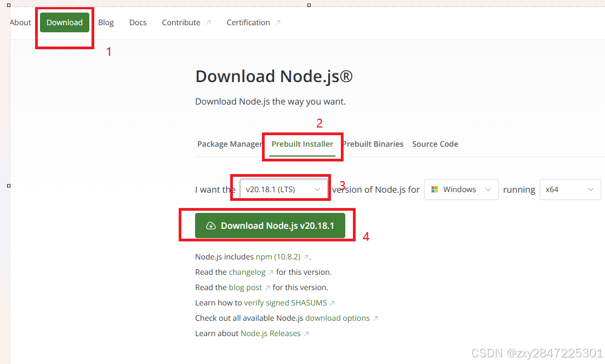Open the blog post link

[x=246, y=288]
